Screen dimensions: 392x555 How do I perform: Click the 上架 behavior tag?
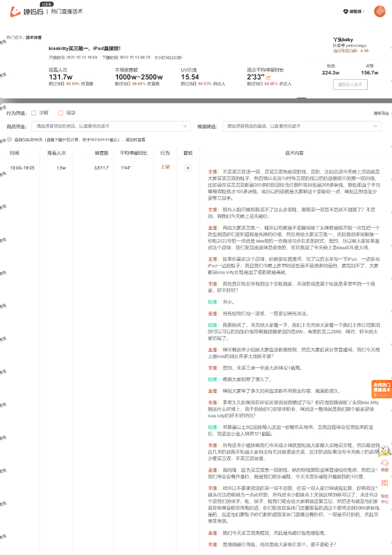[x=165, y=167]
